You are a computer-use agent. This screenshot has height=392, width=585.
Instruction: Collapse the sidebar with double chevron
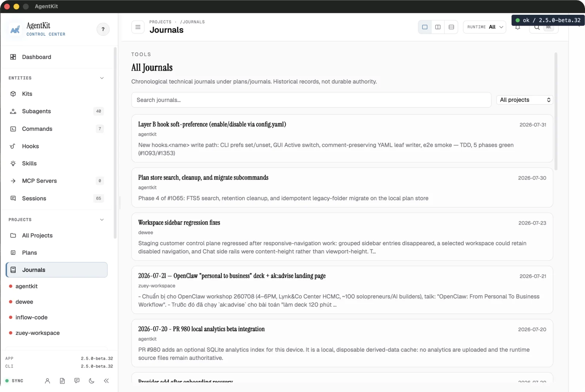point(106,381)
